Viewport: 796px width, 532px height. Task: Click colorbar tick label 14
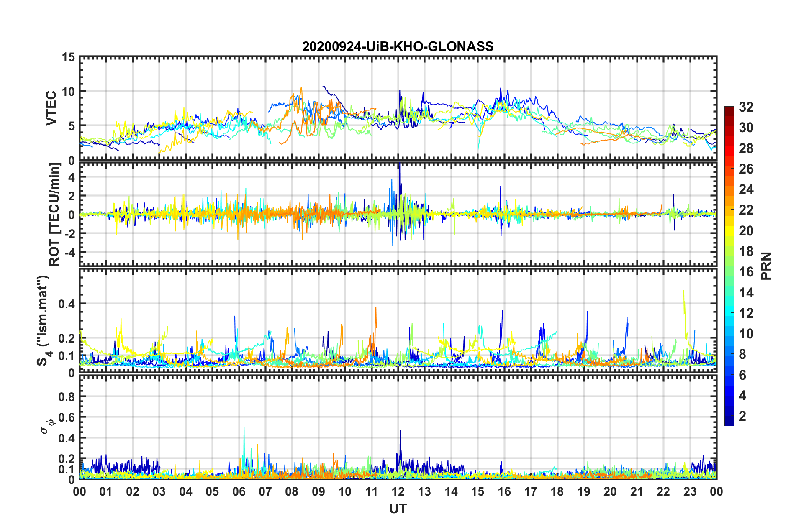pyautogui.click(x=746, y=293)
